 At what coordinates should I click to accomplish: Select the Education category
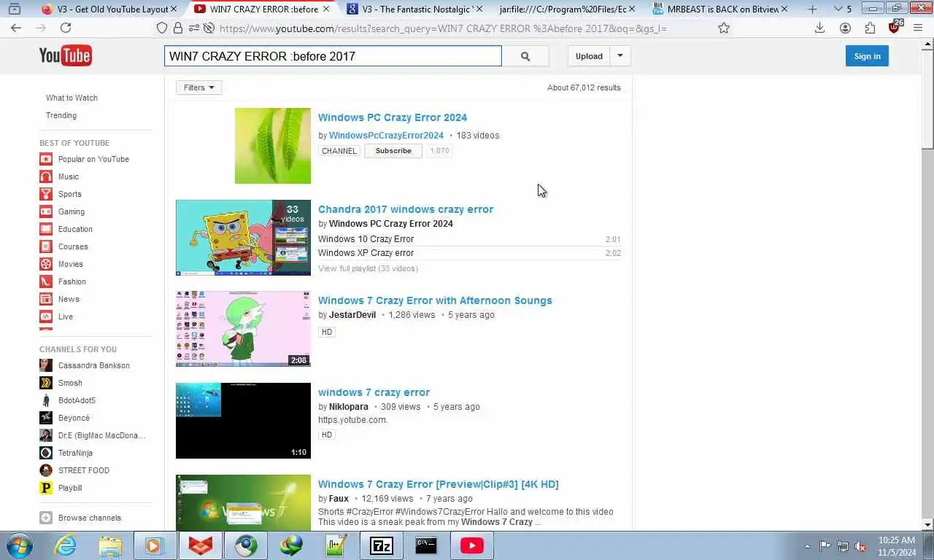(75, 229)
